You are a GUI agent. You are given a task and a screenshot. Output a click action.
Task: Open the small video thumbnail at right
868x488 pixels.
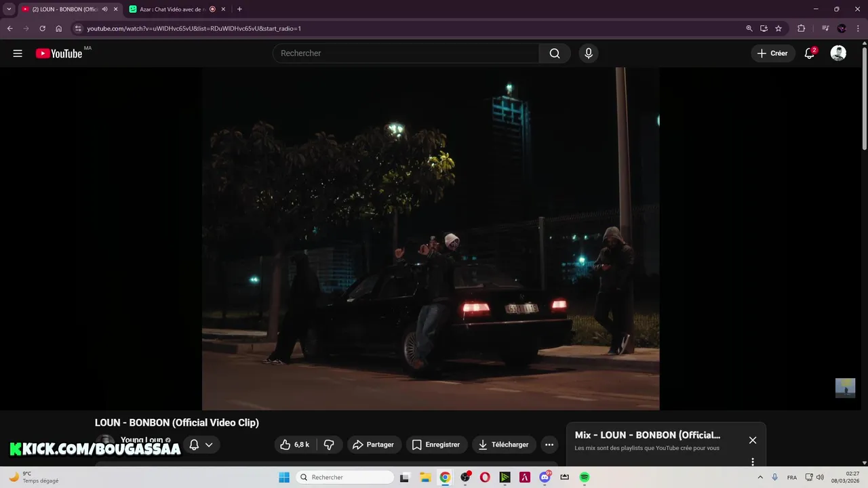[845, 388]
